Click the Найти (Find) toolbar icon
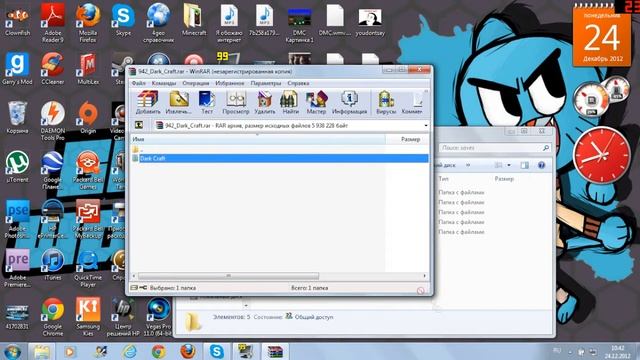 tap(290, 102)
